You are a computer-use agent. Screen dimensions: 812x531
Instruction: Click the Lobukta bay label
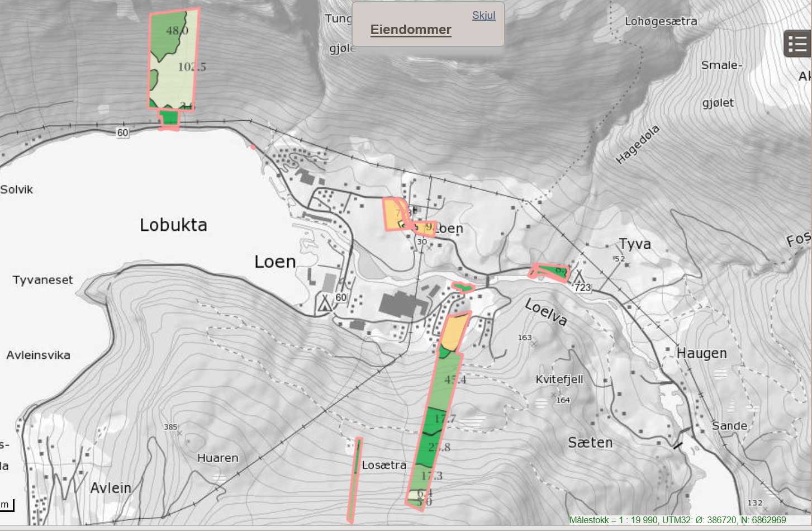[x=173, y=225]
